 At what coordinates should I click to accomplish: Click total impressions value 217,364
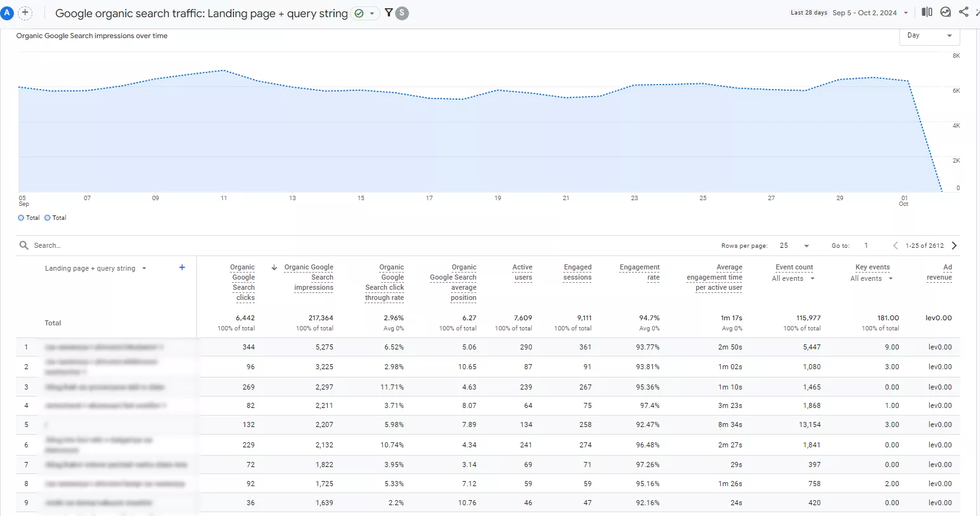(321, 318)
